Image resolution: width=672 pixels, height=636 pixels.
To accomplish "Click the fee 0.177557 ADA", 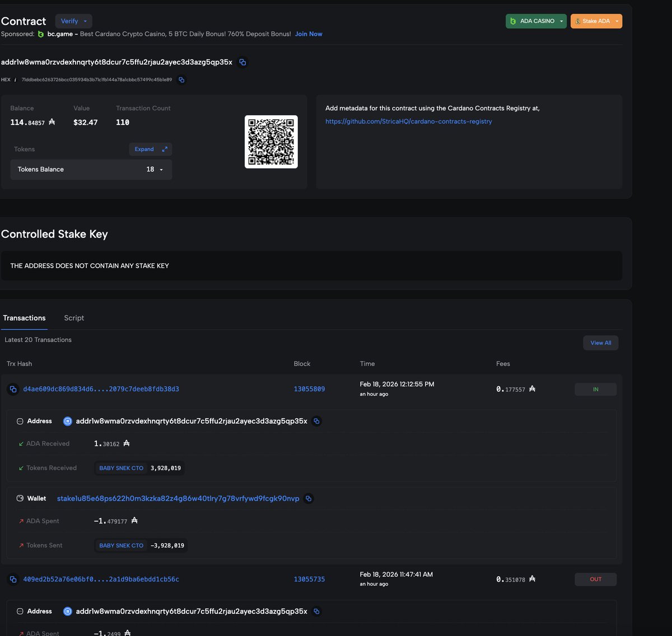I will click(x=516, y=389).
